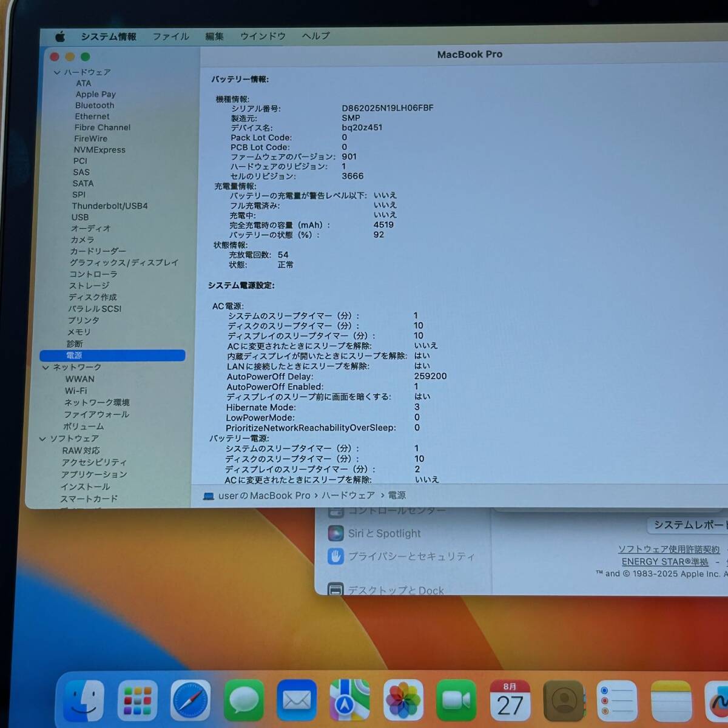Select ATA in sidebar
Image resolution: width=728 pixels, height=728 pixels.
(84, 83)
